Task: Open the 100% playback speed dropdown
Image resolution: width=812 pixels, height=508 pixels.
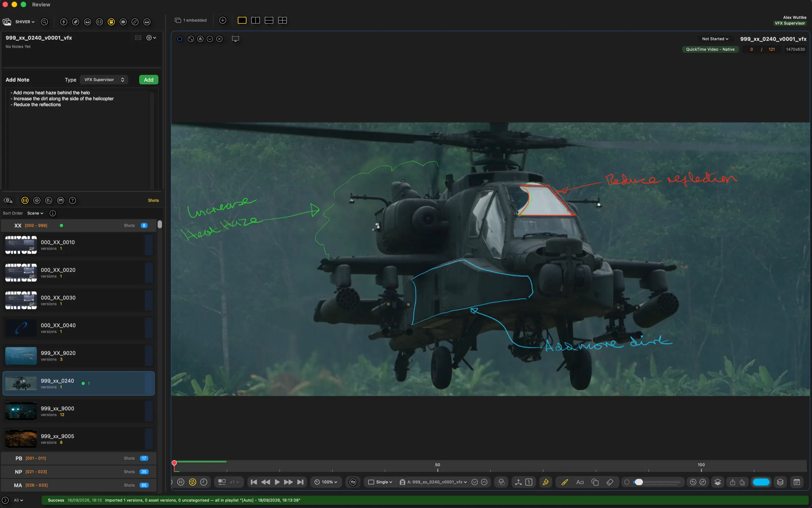Action: click(x=326, y=482)
